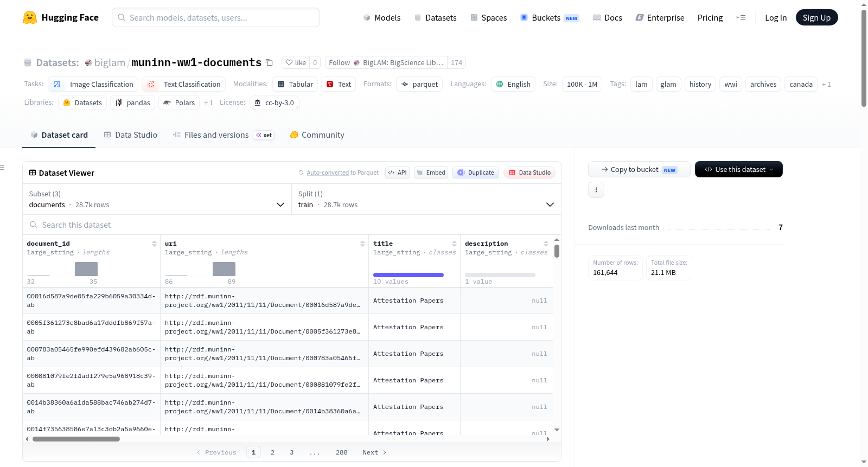Click the search models, datasets, users field
Viewport: 868px width, 467px height.
pyautogui.click(x=216, y=17)
